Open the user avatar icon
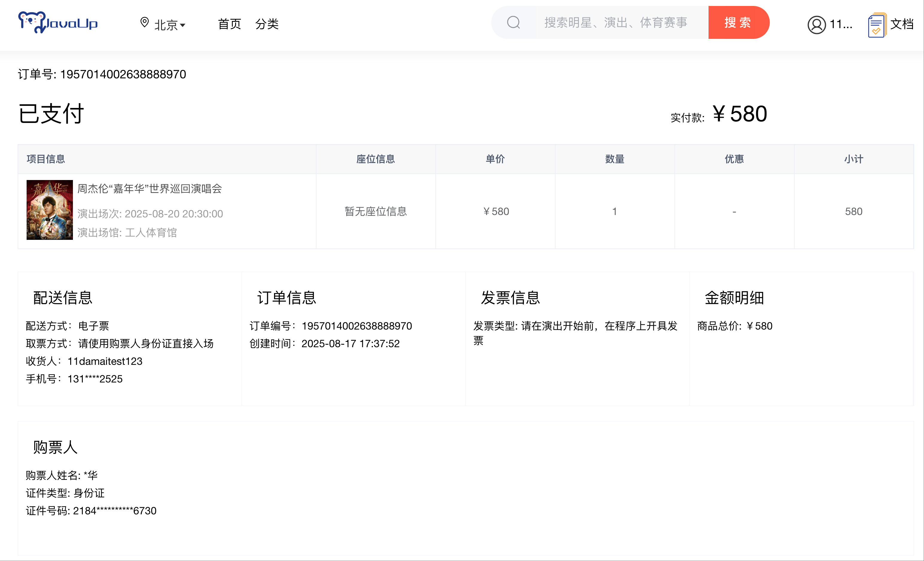The height and width of the screenshot is (561, 924). [x=817, y=25]
